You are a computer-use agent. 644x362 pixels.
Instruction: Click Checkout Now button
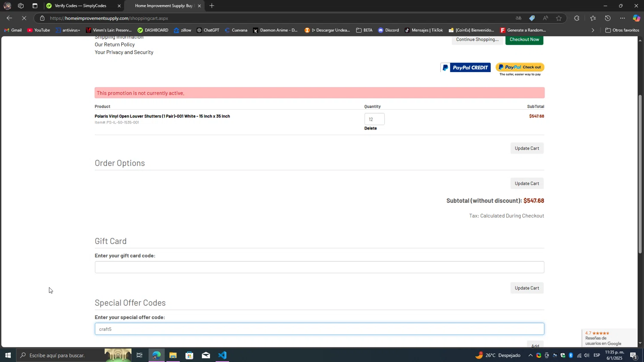coord(524,39)
